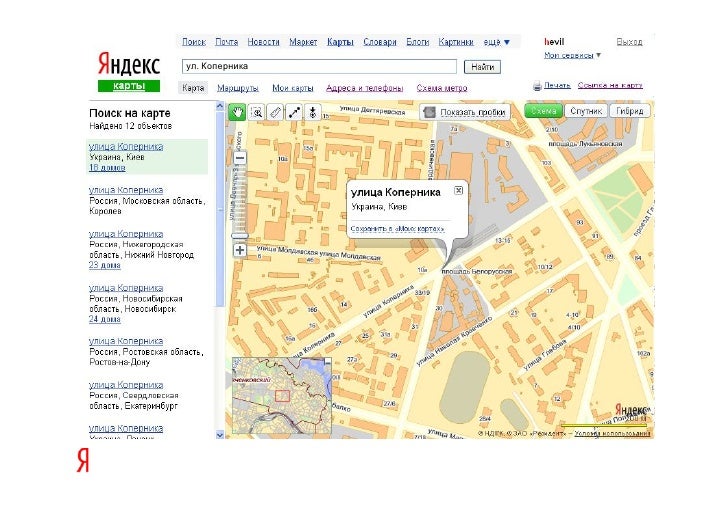728x514 pixels.
Task: Click Ссылка на карту link
Action: point(610,85)
